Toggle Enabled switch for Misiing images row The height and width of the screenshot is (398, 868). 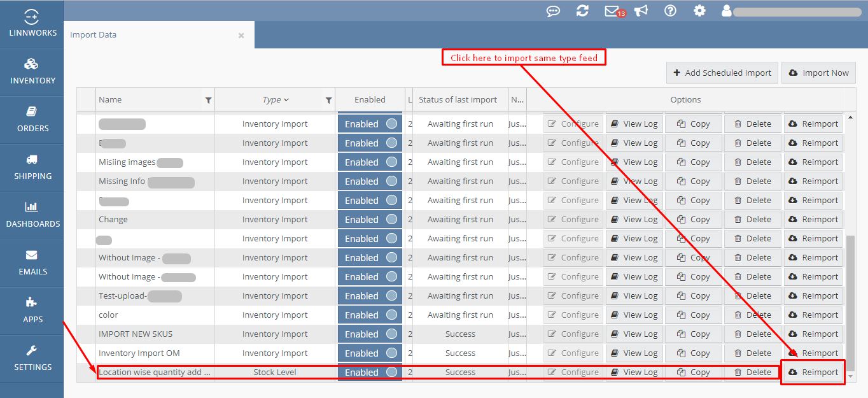[x=370, y=162]
